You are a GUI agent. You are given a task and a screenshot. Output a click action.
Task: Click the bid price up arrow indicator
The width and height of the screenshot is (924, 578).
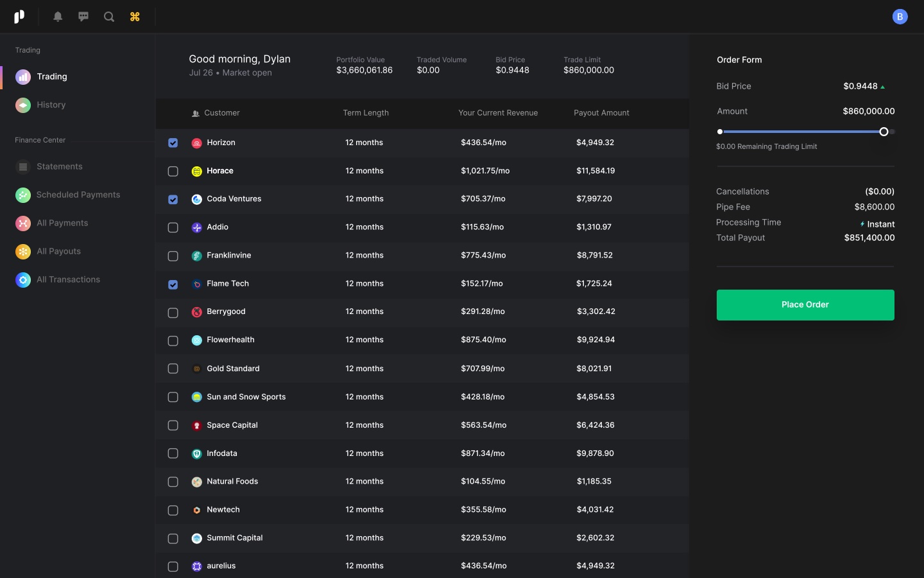coord(883,87)
